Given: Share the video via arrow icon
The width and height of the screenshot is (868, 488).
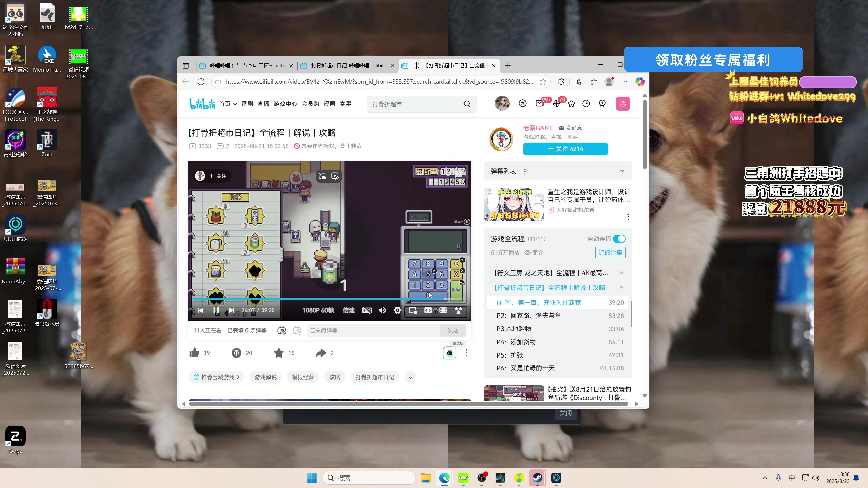Looking at the screenshot, I should [321, 353].
